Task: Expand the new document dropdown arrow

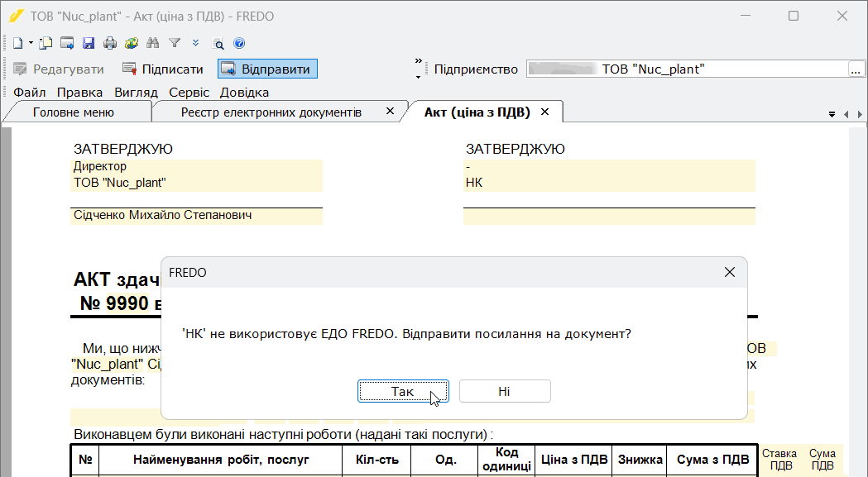Action: click(31, 43)
